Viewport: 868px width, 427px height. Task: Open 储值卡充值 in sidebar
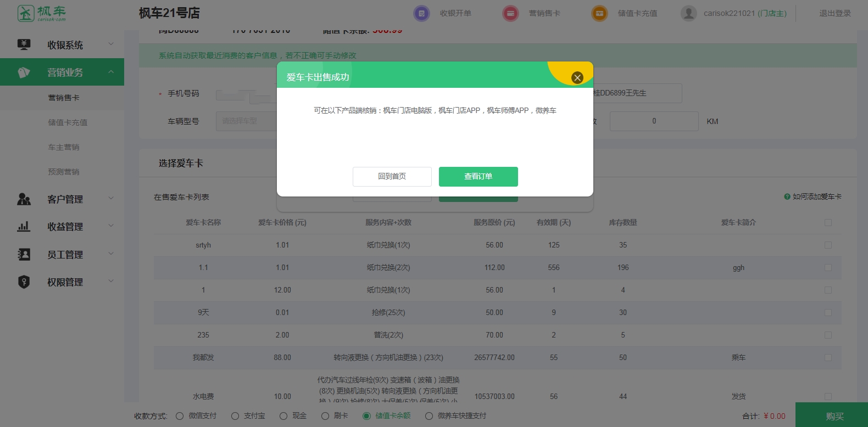click(68, 122)
